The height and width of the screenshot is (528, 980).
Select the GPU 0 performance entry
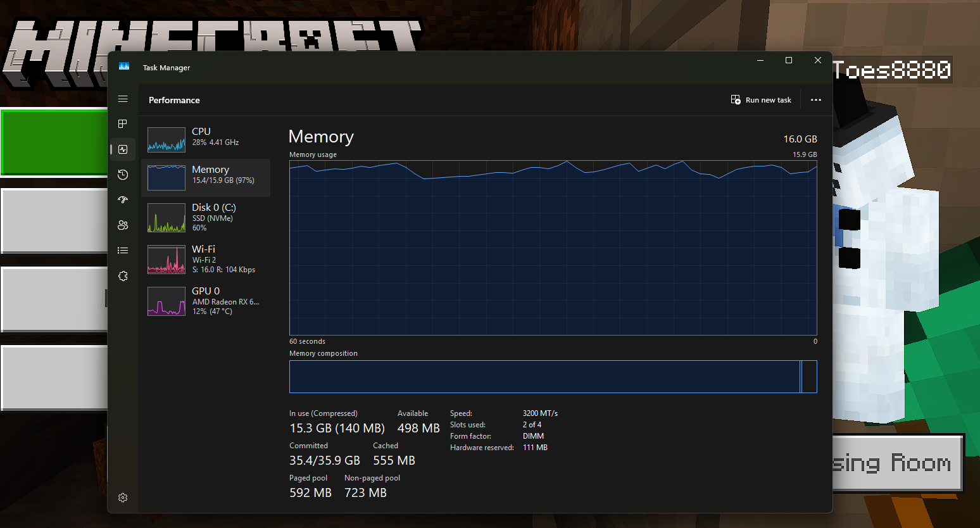[206, 301]
